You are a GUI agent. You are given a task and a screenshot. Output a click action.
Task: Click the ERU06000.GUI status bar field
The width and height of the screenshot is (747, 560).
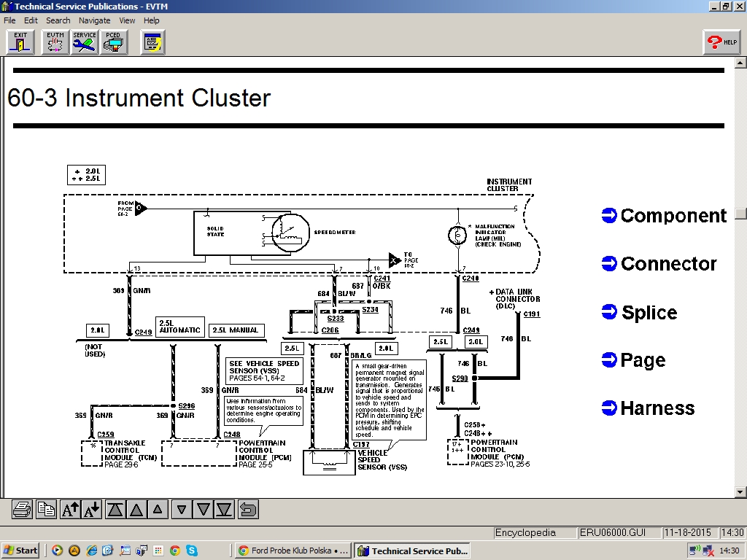coord(619,532)
